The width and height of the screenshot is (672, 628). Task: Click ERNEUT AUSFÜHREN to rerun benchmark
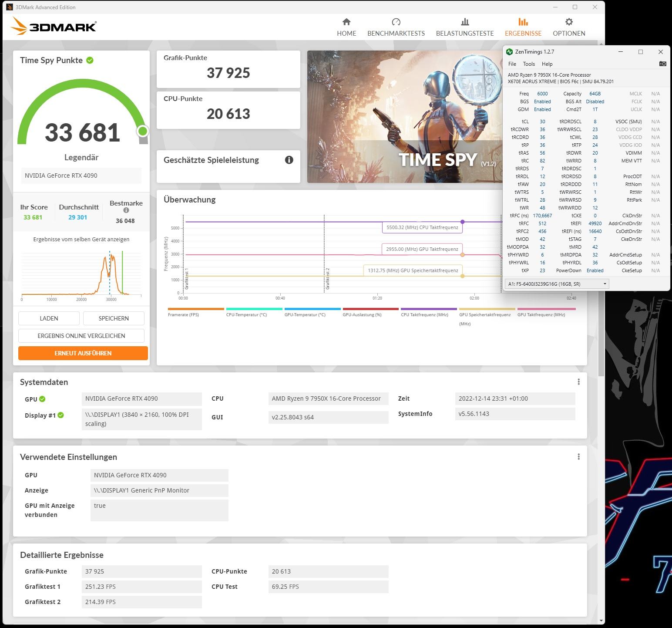point(83,353)
